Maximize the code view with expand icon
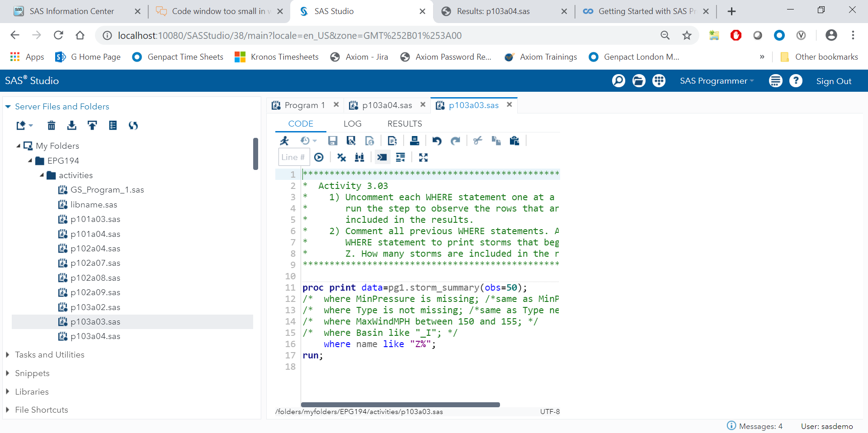The image size is (868, 433). coord(423,157)
